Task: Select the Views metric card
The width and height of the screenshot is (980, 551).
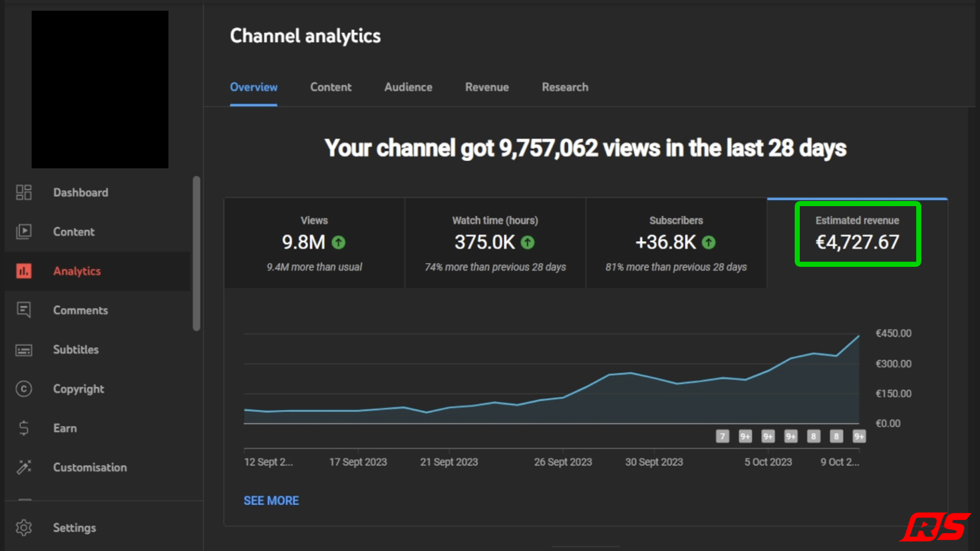Action: click(314, 243)
